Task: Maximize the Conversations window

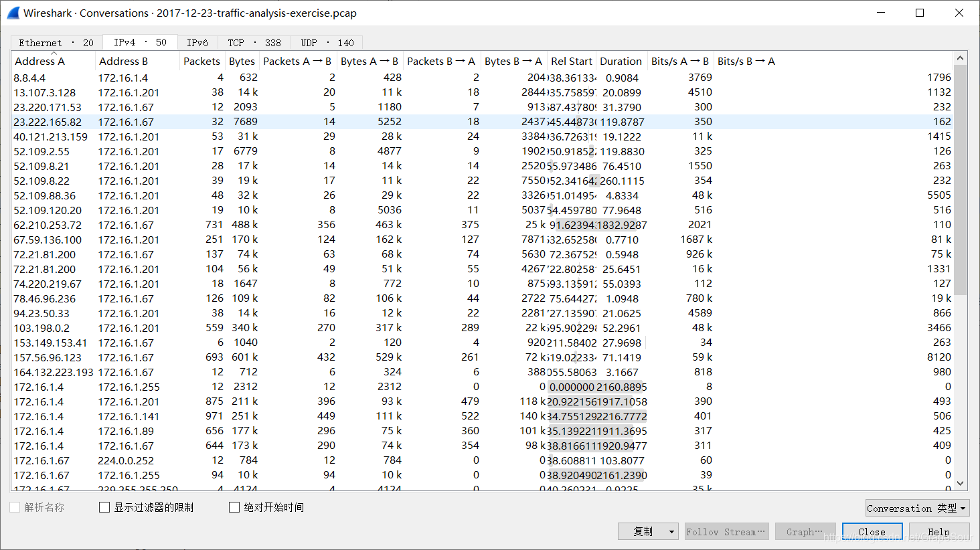Action: 920,13
